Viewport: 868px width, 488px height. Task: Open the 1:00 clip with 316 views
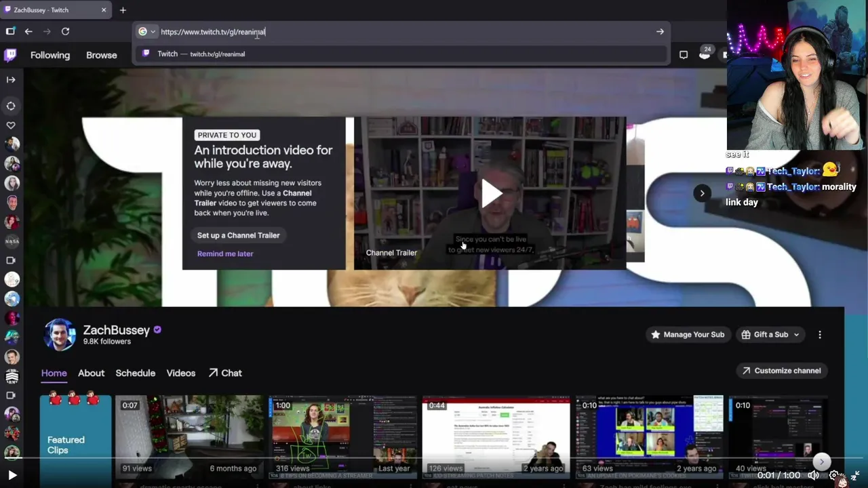point(342,437)
